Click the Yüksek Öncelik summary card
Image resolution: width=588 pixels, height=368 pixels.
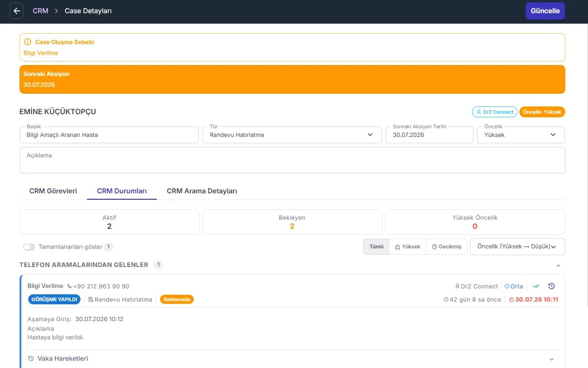475,222
